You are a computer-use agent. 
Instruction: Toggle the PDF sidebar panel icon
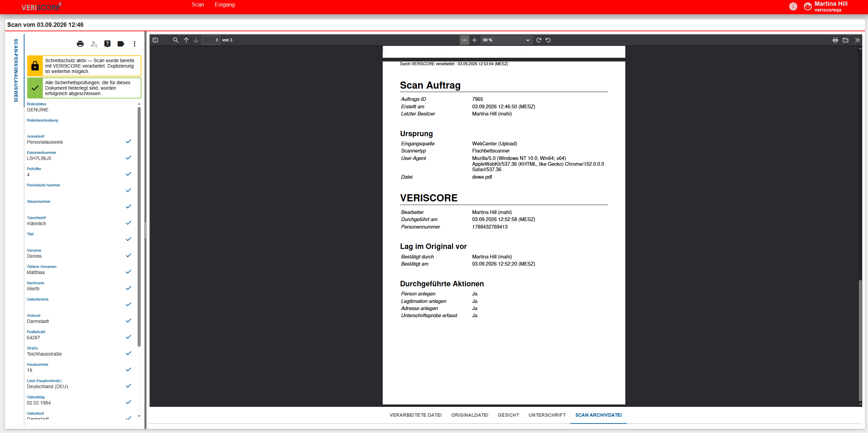point(155,40)
